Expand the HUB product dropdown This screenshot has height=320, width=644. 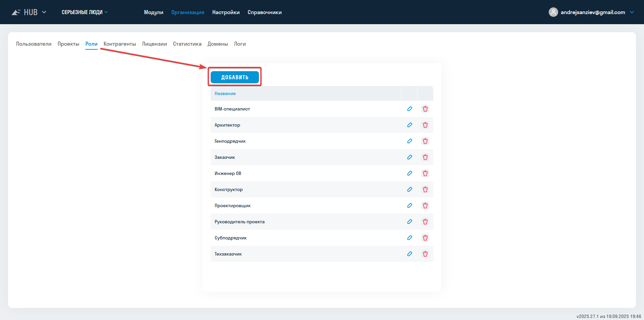point(44,12)
